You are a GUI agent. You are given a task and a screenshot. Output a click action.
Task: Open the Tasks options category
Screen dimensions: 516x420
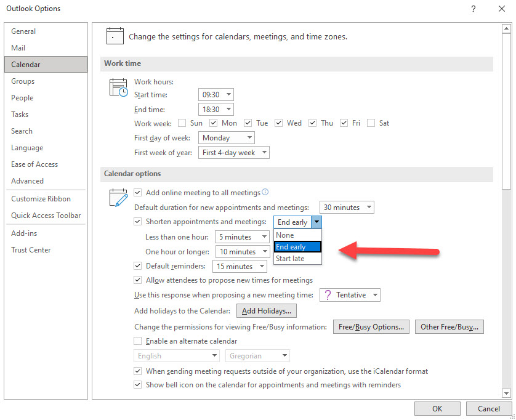click(x=46, y=115)
